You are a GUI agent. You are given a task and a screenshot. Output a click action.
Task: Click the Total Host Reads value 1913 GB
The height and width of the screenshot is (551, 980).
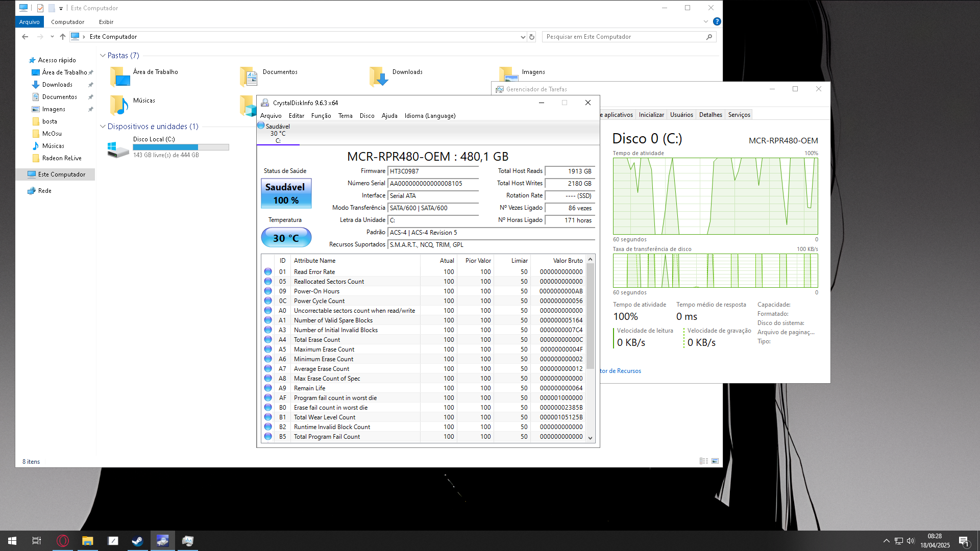[x=570, y=171]
